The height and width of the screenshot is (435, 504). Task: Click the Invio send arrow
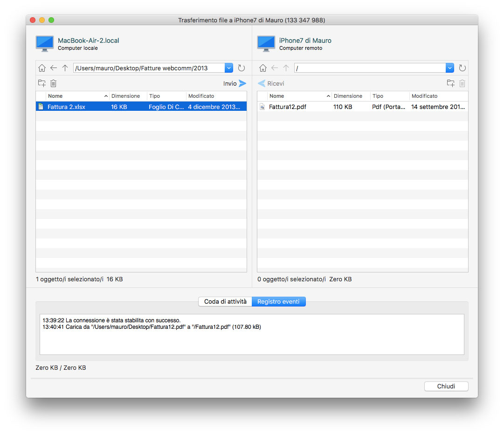pyautogui.click(x=243, y=83)
